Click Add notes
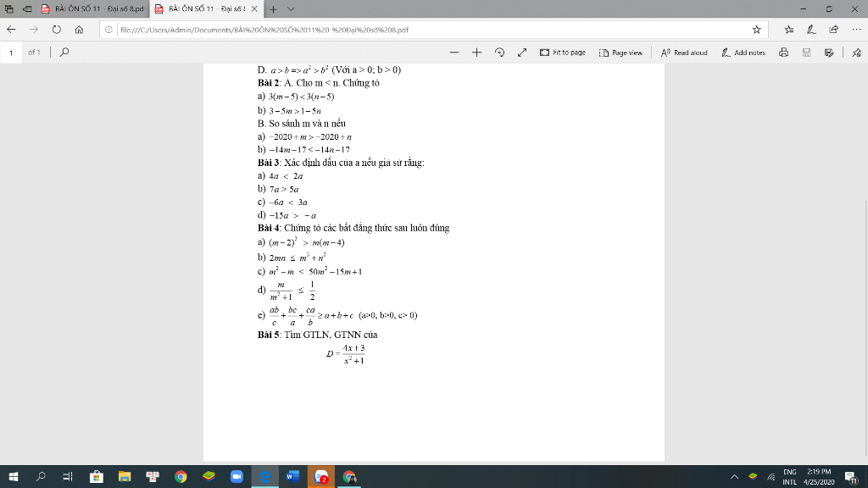 tap(743, 52)
